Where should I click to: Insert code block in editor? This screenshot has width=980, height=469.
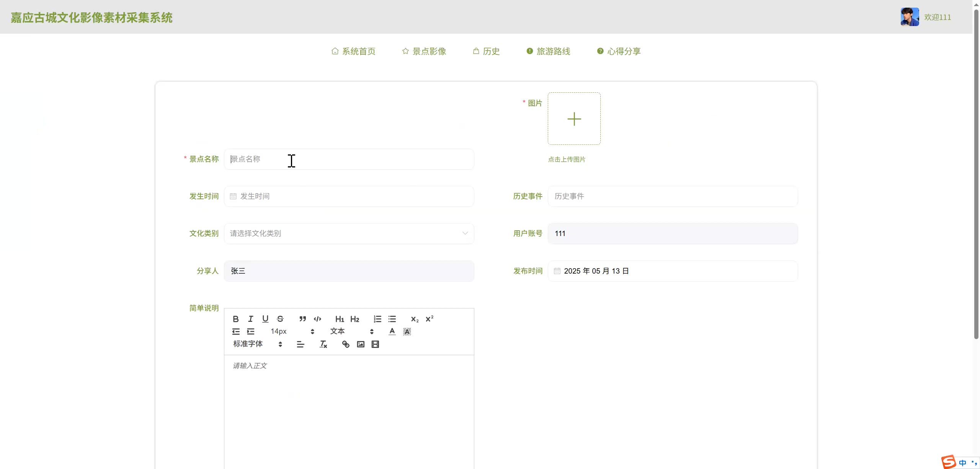317,319
